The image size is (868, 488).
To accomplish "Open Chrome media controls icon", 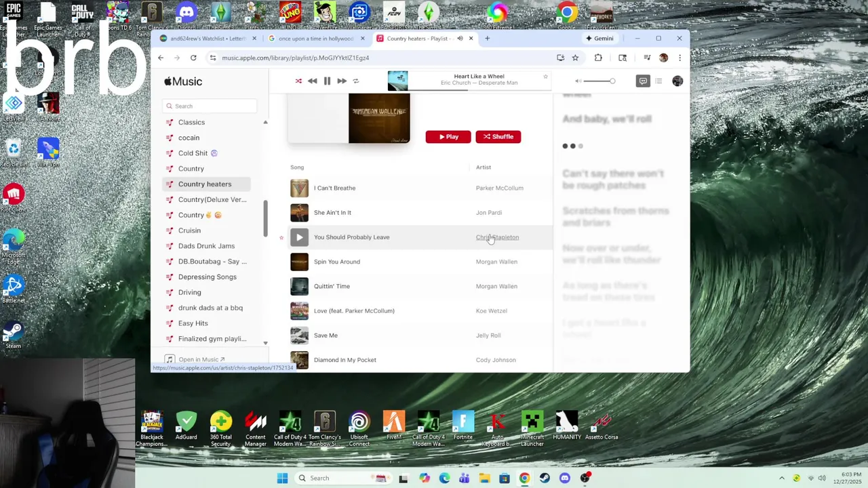I will click(647, 58).
